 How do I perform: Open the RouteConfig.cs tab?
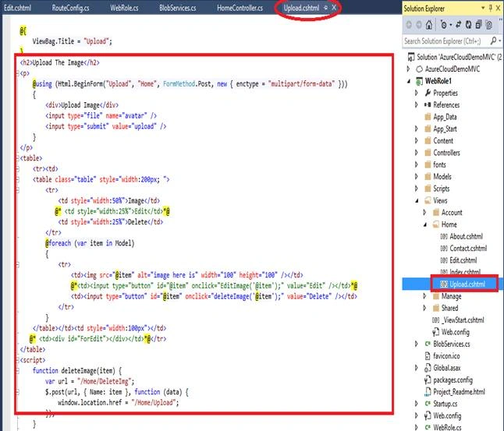[71, 8]
